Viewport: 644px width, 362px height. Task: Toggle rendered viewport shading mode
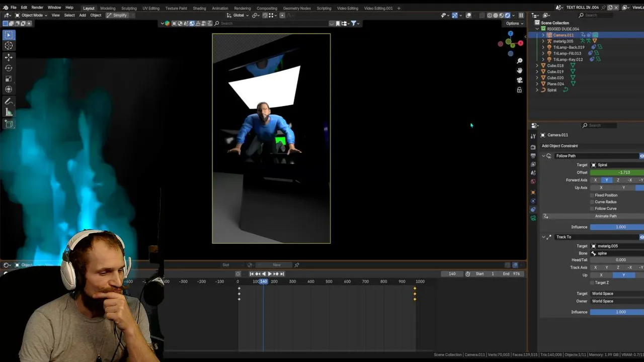coord(507,15)
